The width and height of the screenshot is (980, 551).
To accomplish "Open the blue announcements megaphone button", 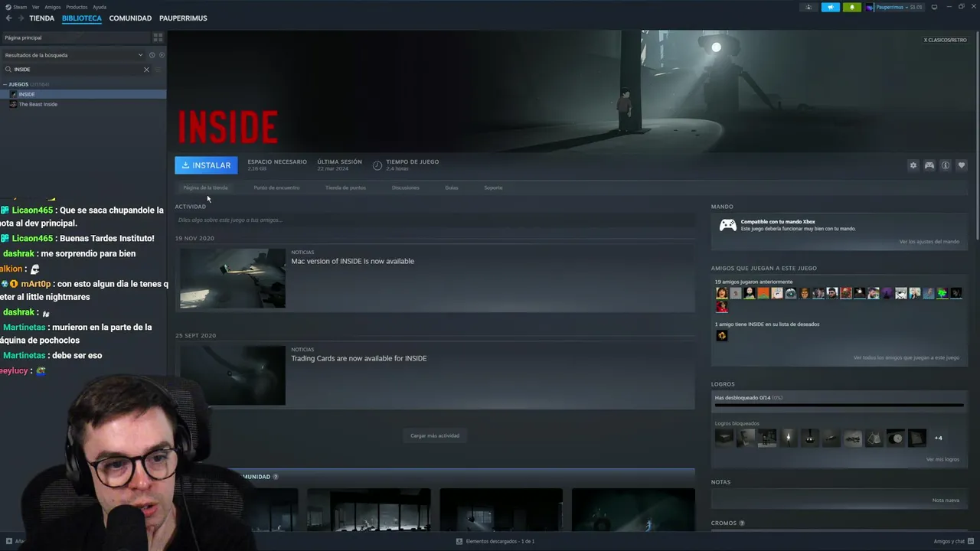I will pos(831,7).
